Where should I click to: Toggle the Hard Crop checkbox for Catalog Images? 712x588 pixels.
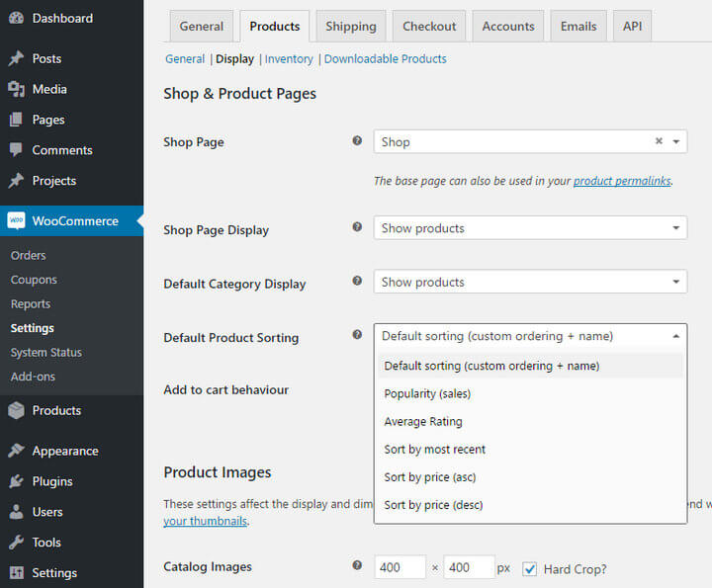point(529,569)
